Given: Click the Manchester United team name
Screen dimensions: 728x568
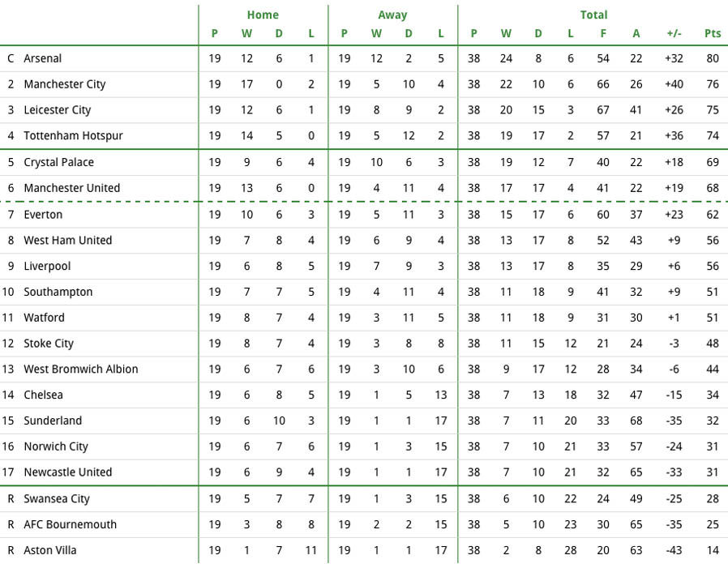Looking at the screenshot, I should [x=72, y=188].
